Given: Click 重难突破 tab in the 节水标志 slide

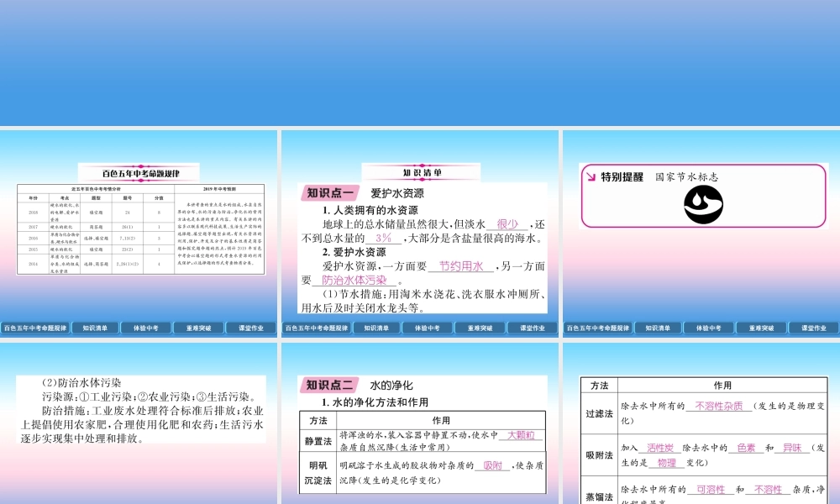Looking at the screenshot, I should (x=761, y=328).
